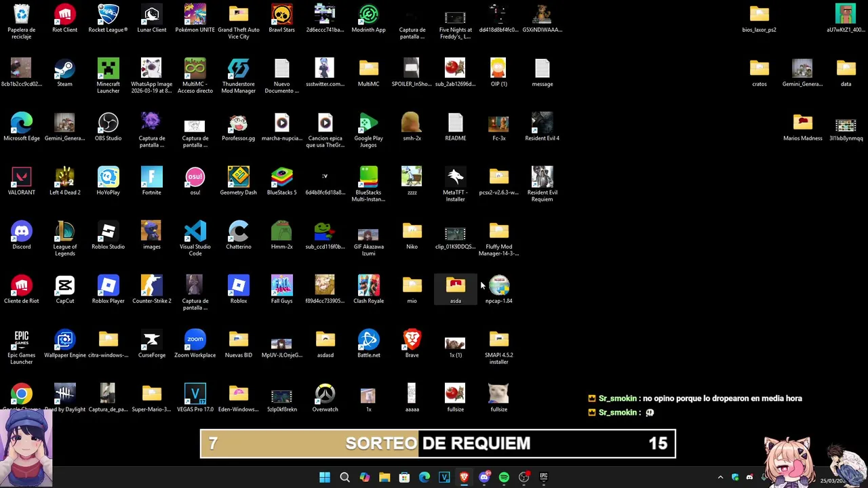Open the Discord desktop shortcut

pos(22,232)
